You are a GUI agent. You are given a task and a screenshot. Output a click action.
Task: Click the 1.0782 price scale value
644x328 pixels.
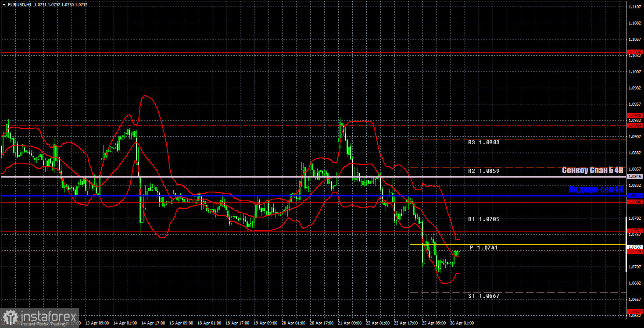click(635, 218)
